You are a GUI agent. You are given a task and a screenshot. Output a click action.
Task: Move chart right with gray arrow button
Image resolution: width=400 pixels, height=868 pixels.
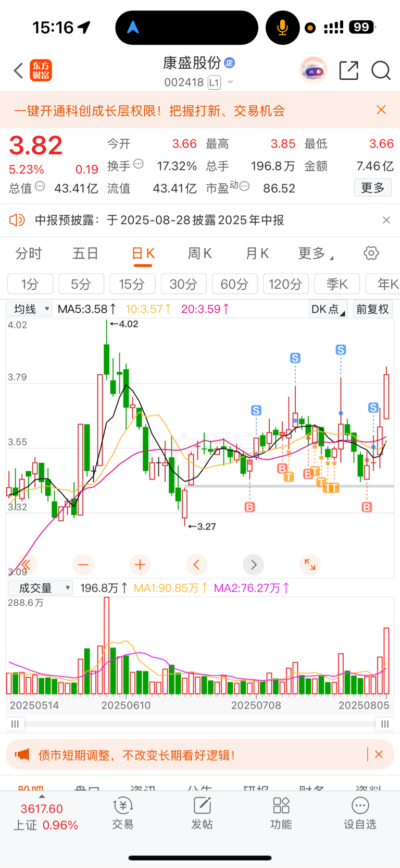(254, 564)
